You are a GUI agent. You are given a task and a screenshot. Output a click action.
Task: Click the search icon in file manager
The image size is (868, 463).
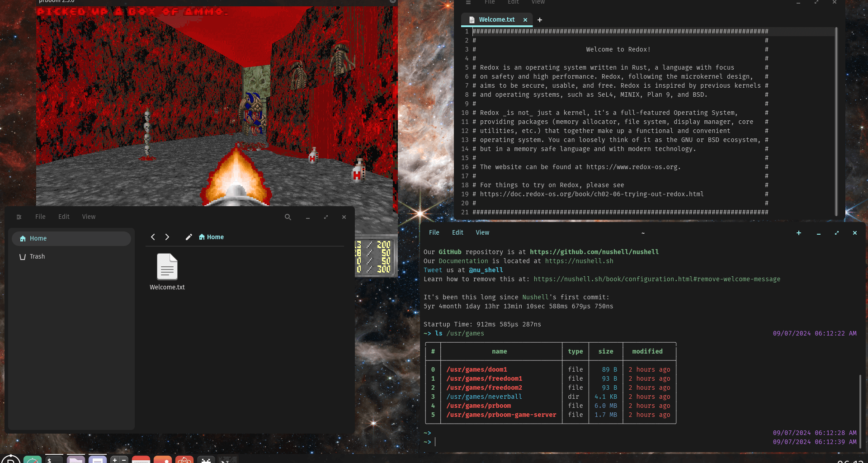pos(288,217)
